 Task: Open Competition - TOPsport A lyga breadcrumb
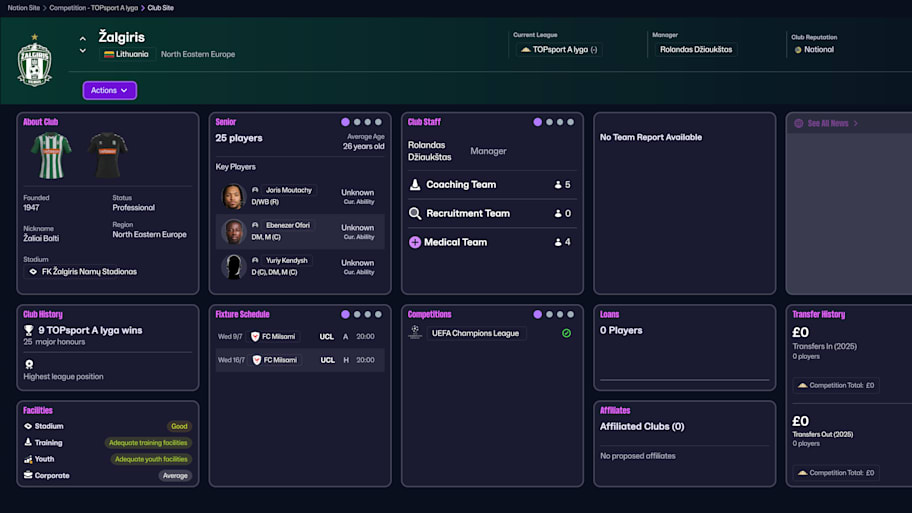tap(94, 8)
